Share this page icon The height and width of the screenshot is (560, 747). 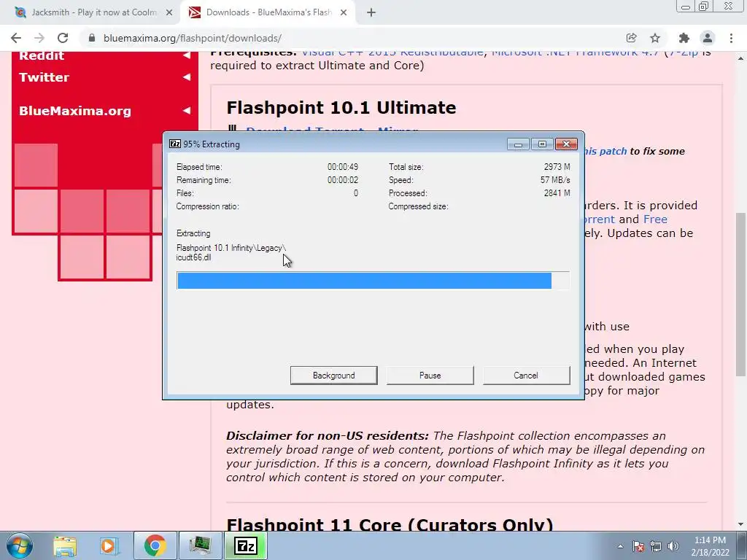(x=631, y=38)
